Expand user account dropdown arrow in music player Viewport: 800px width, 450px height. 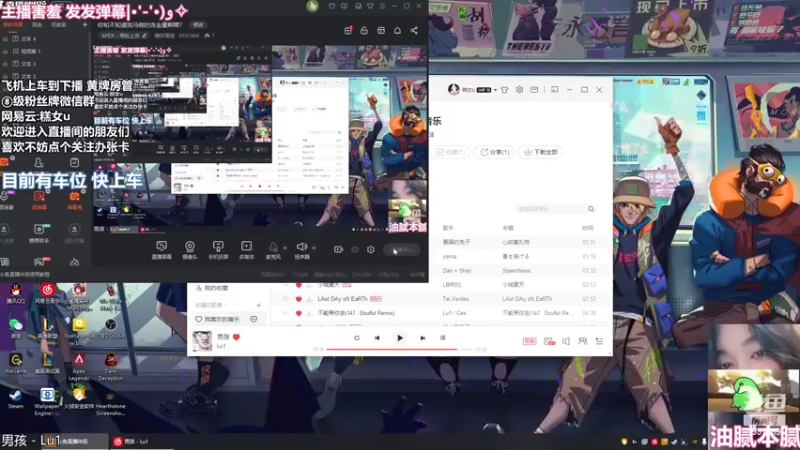point(495,90)
